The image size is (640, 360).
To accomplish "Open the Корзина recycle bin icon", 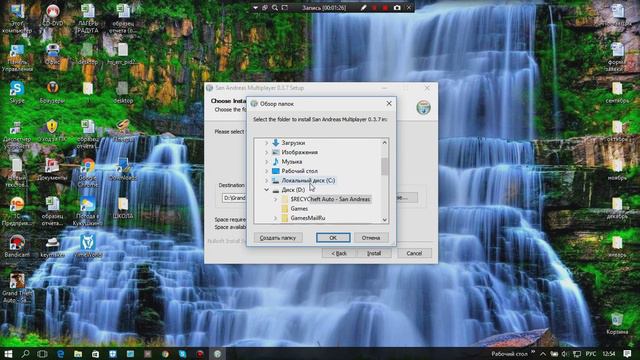I will 617,323.
